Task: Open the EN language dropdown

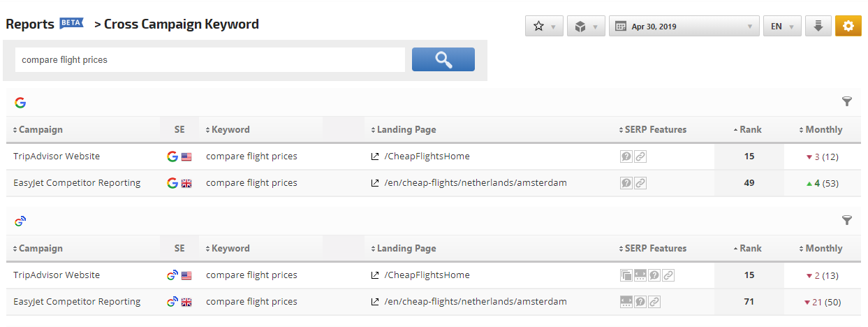Action: 781,27
